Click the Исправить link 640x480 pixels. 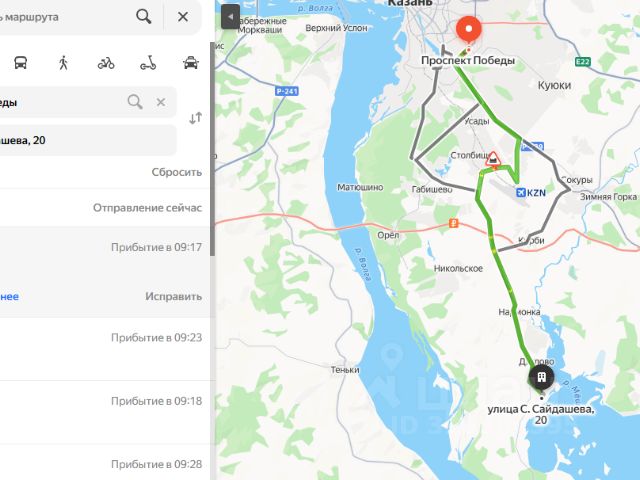[x=173, y=296]
